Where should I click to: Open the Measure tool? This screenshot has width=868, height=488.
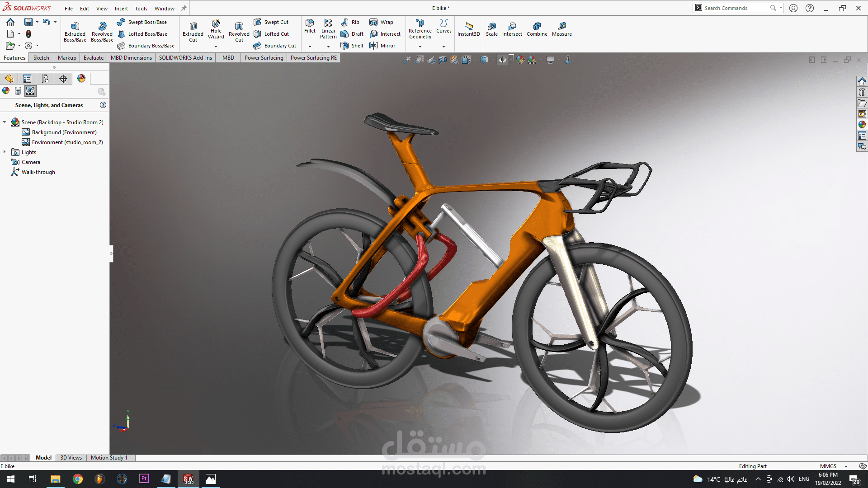coord(561,29)
